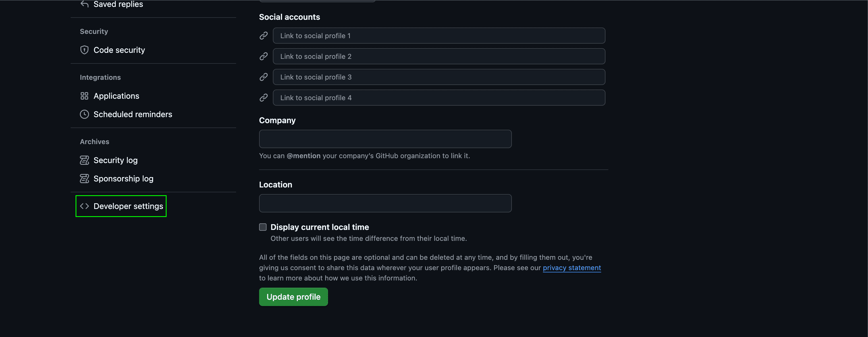Click the grid icon beside Applications
This screenshot has width=868, height=337.
coord(84,96)
